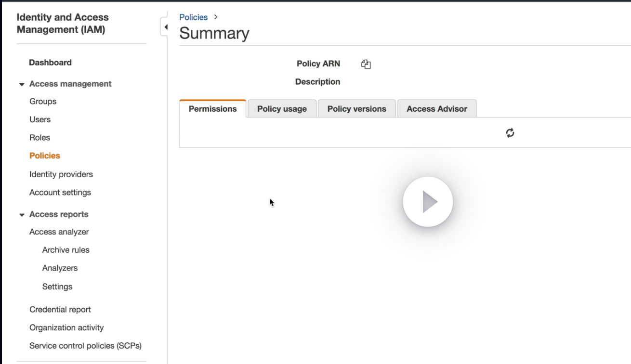The image size is (631, 364).
Task: Collapse the Access reports section
Action: [x=22, y=215]
